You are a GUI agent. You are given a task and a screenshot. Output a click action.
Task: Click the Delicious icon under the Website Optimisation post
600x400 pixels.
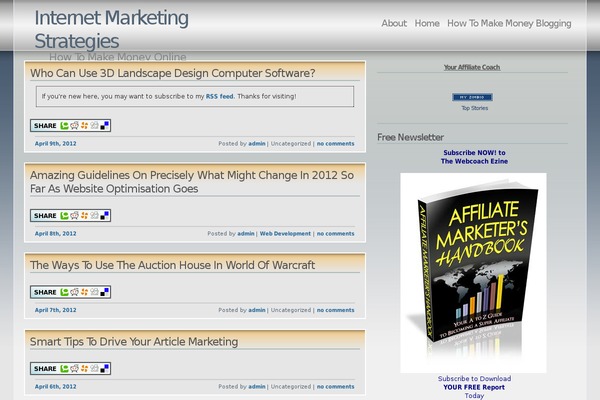[x=104, y=216]
